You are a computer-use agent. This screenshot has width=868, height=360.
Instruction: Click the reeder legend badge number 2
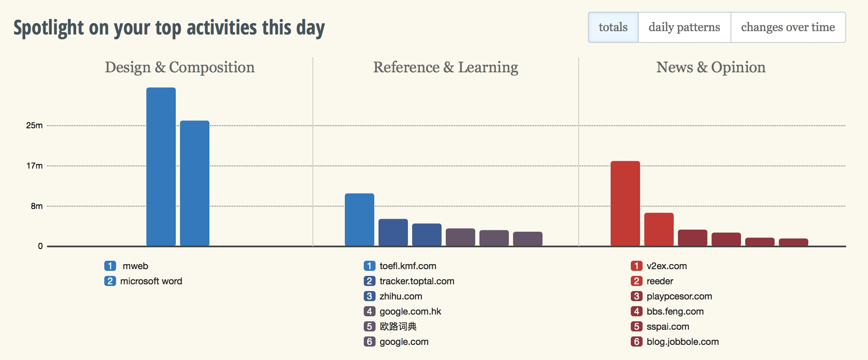click(636, 281)
